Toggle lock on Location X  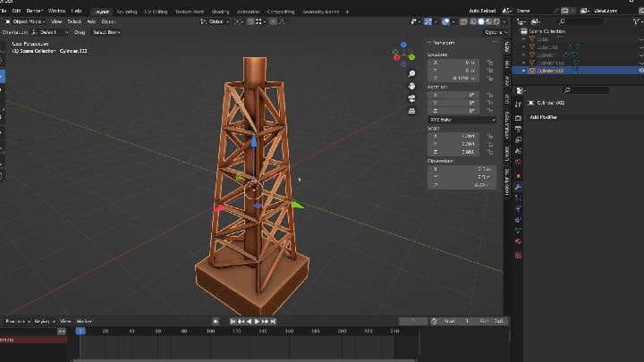click(489, 63)
